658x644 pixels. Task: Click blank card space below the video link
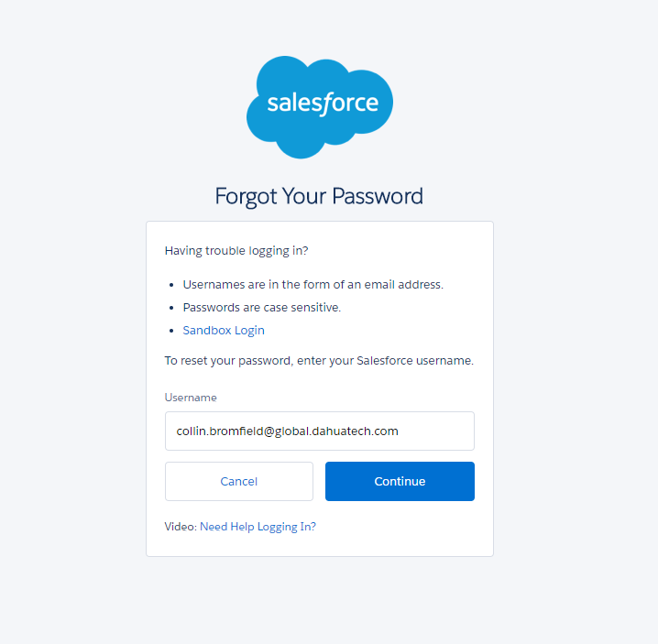[x=319, y=545]
